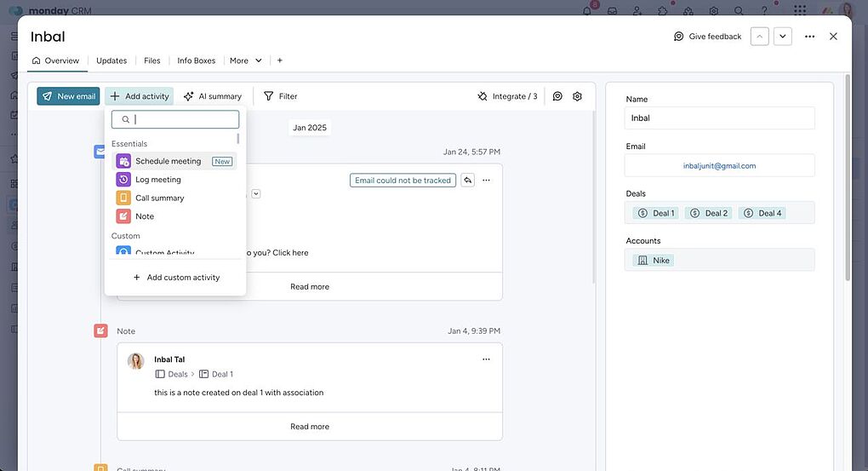Image resolution: width=868 pixels, height=471 pixels.
Task: Open the three-dot menu on the note
Action: pos(486,359)
